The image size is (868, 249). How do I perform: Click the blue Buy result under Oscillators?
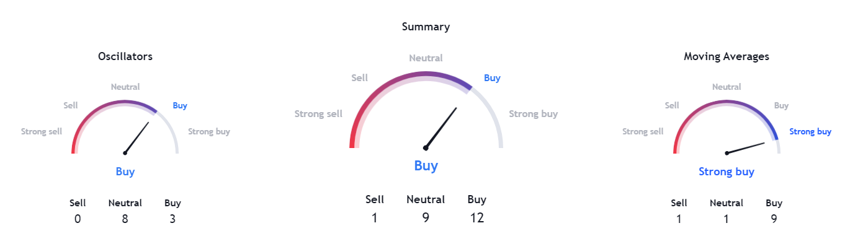[125, 172]
